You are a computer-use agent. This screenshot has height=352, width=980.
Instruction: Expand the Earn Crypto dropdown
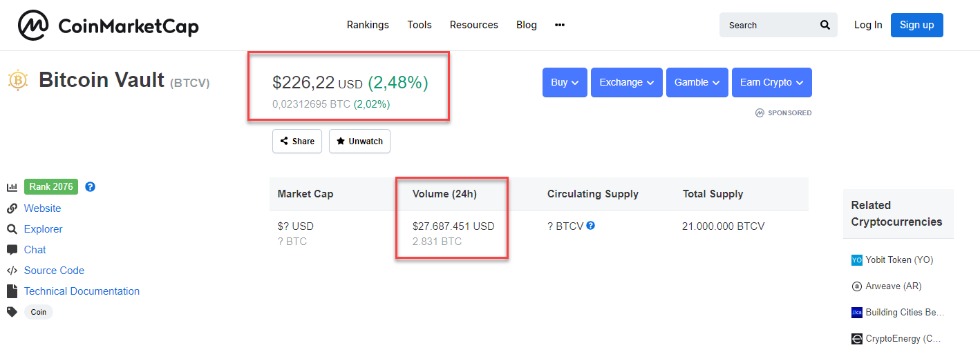tap(772, 82)
